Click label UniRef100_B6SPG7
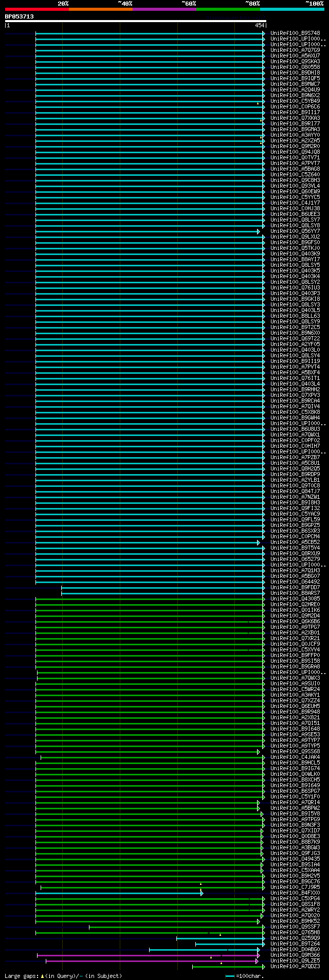Image resolution: width=329 pixels, height=980 pixels. pos(295,791)
